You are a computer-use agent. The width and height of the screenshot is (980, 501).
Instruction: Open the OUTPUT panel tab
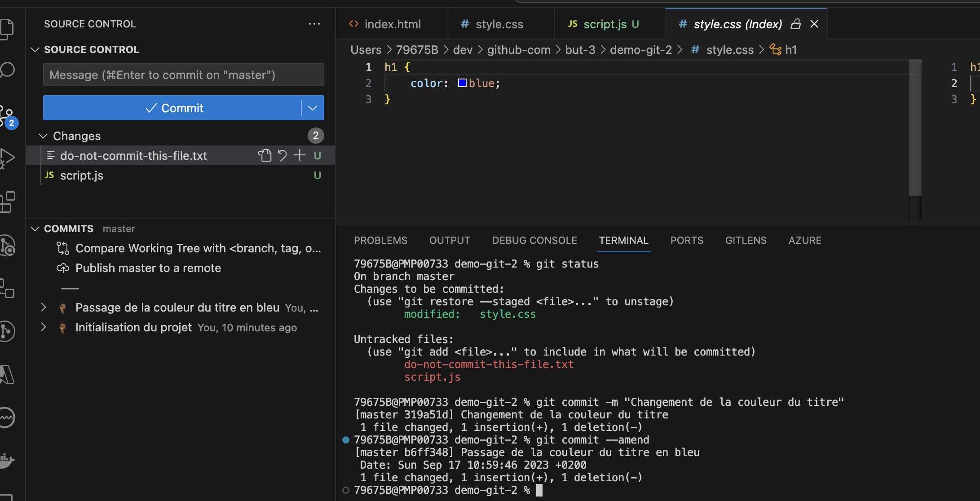pyautogui.click(x=450, y=240)
